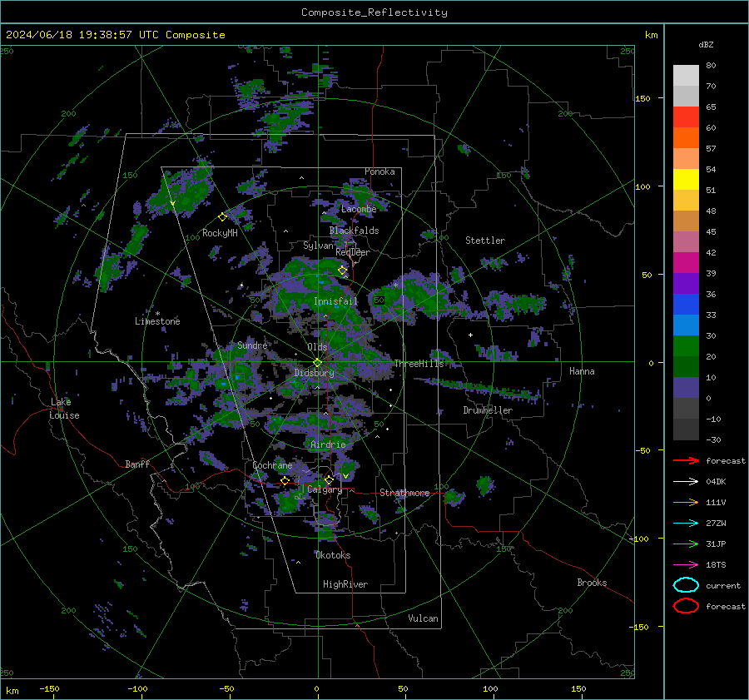Click the word forecast beside the red arrow
The height and width of the screenshot is (700, 749).
(726, 460)
